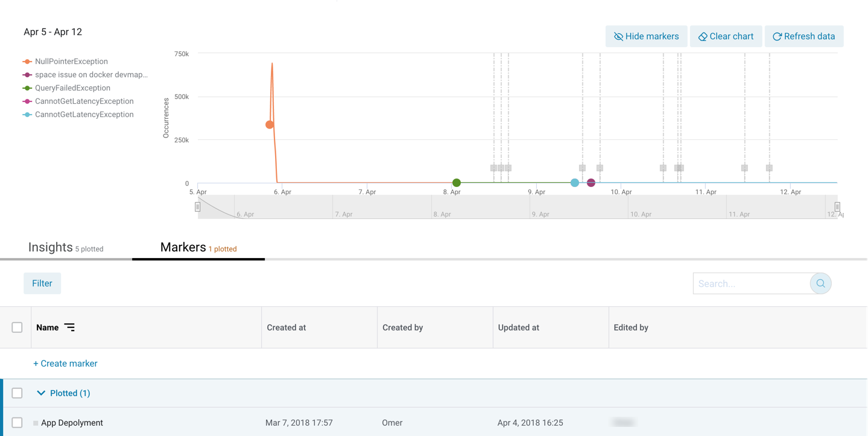Click the App Depolyment gray color square
The height and width of the screenshot is (436, 868).
click(36, 423)
